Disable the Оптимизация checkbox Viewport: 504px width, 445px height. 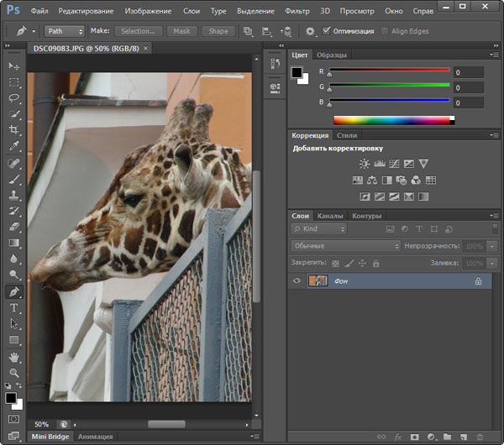tap(327, 31)
